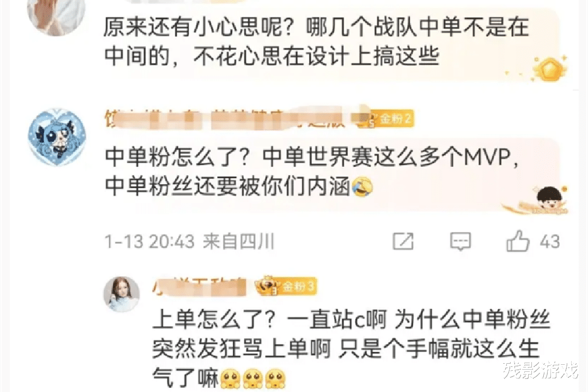Open the blue heart cartoon avatar profile
This screenshot has width=588, height=392.
pyautogui.click(x=57, y=137)
